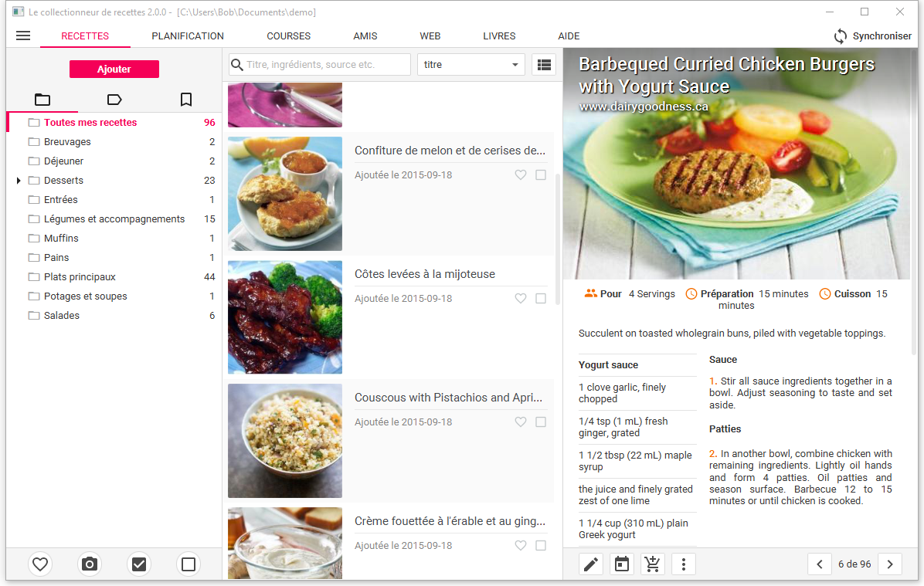924x586 pixels.
Task: Open the Couscous bowl thumbnail
Action: point(285,441)
